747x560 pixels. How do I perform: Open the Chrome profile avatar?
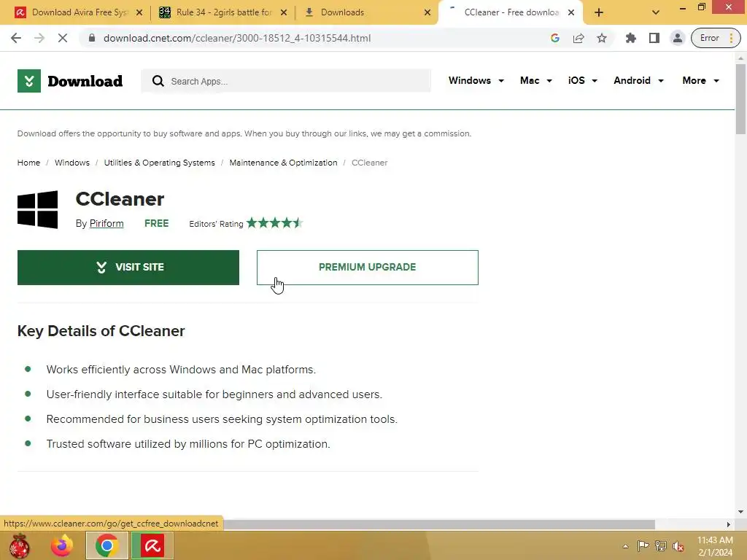tap(677, 38)
